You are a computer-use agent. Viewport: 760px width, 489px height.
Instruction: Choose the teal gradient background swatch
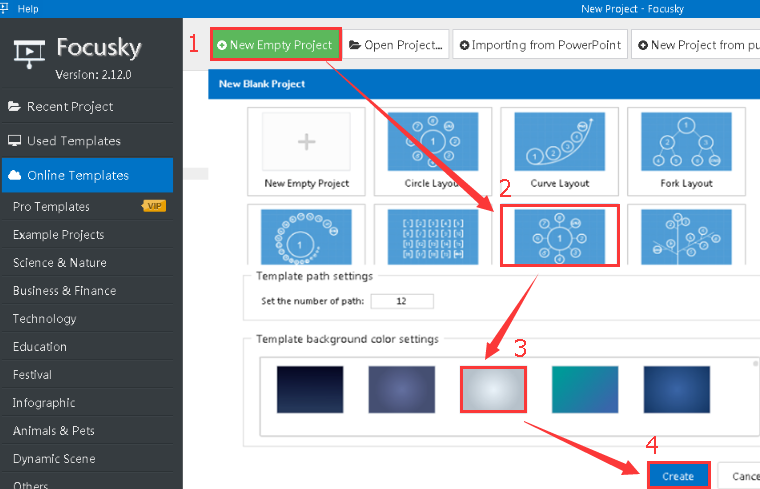[585, 389]
